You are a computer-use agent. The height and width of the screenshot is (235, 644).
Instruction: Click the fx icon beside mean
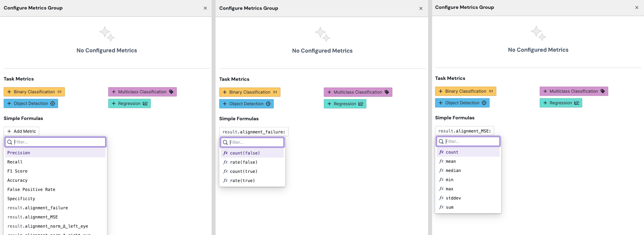[x=441, y=161]
